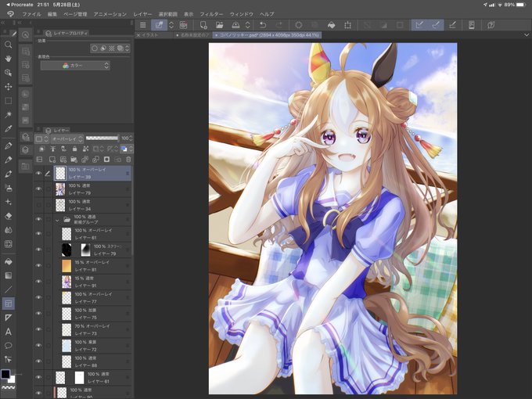Expand the save options arrows in command bar

tap(248, 25)
